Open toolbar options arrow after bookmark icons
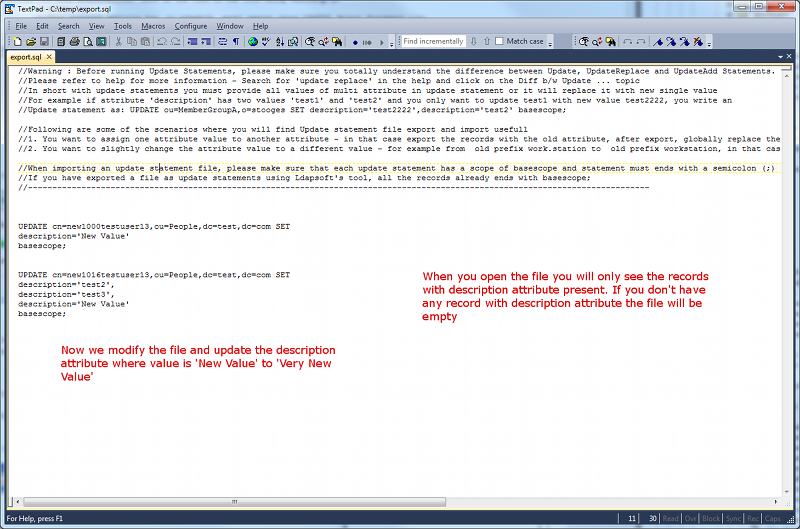 709,44
